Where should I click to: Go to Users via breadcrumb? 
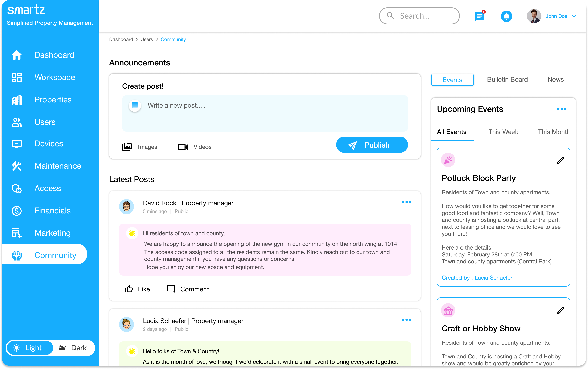pos(147,40)
